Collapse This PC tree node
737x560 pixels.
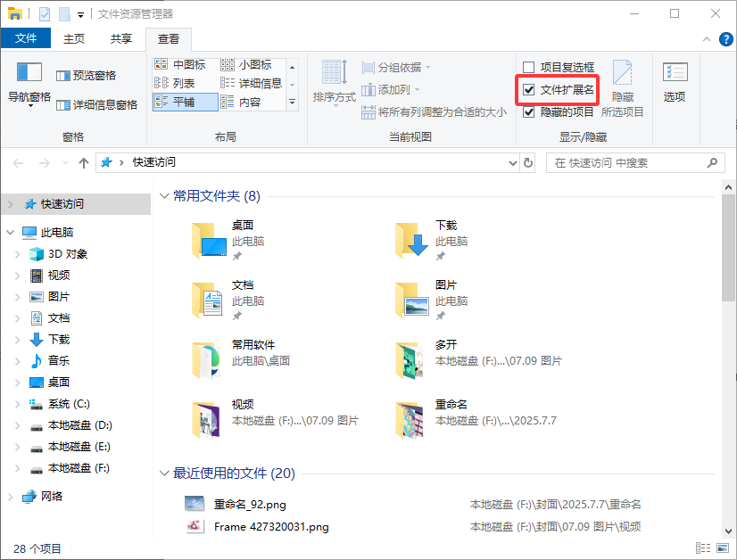pos(11,232)
